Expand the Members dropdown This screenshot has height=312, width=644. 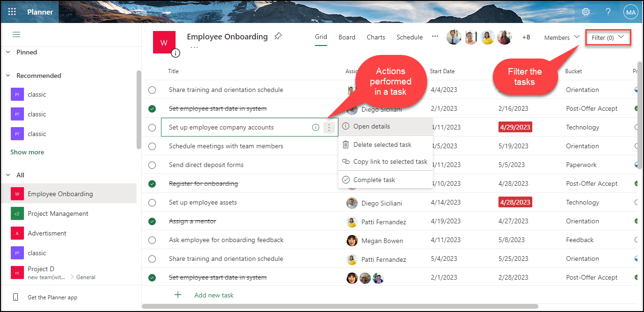[561, 37]
